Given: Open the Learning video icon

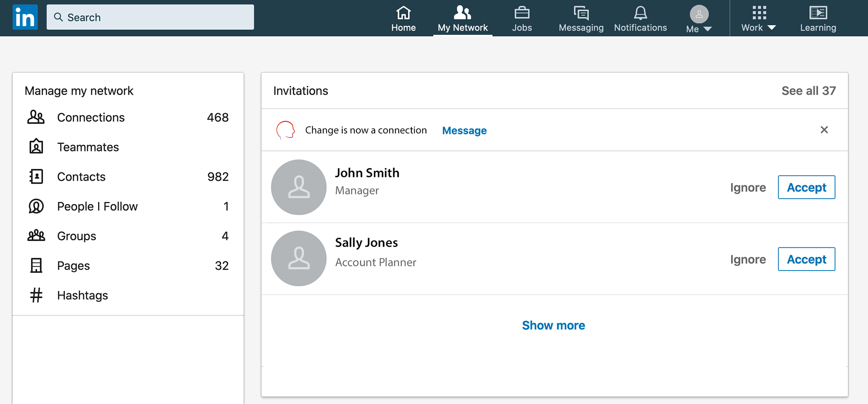Looking at the screenshot, I should 818,13.
